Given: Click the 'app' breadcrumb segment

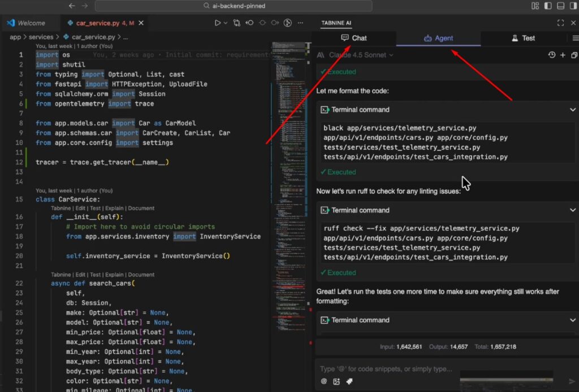Looking at the screenshot, I should click(15, 37).
